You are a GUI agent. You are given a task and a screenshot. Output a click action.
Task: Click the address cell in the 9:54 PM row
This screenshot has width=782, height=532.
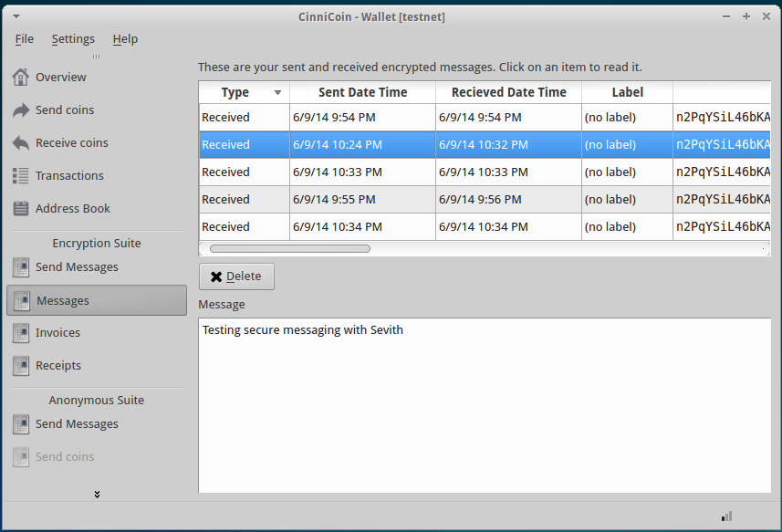tap(722, 118)
